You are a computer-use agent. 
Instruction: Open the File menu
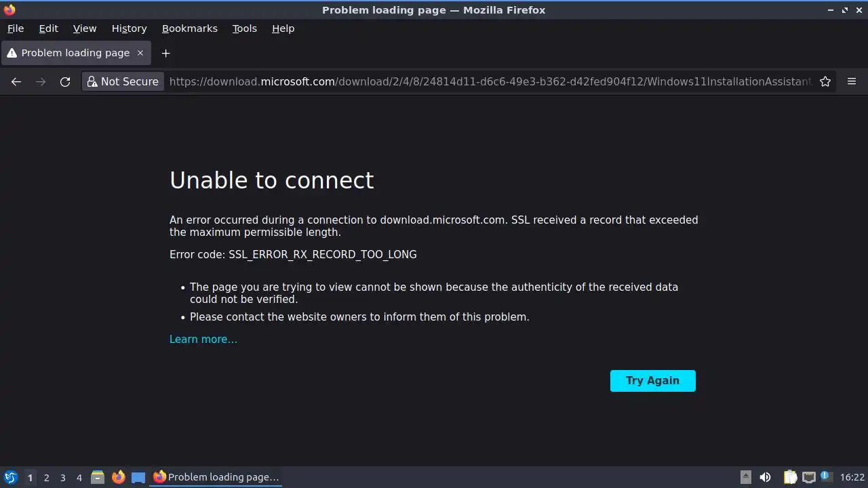(x=16, y=28)
